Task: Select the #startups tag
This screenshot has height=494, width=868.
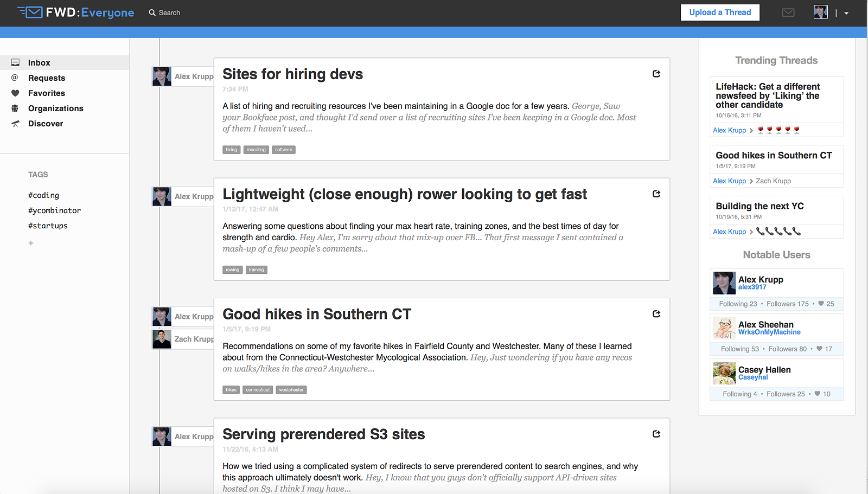Action: tap(48, 226)
